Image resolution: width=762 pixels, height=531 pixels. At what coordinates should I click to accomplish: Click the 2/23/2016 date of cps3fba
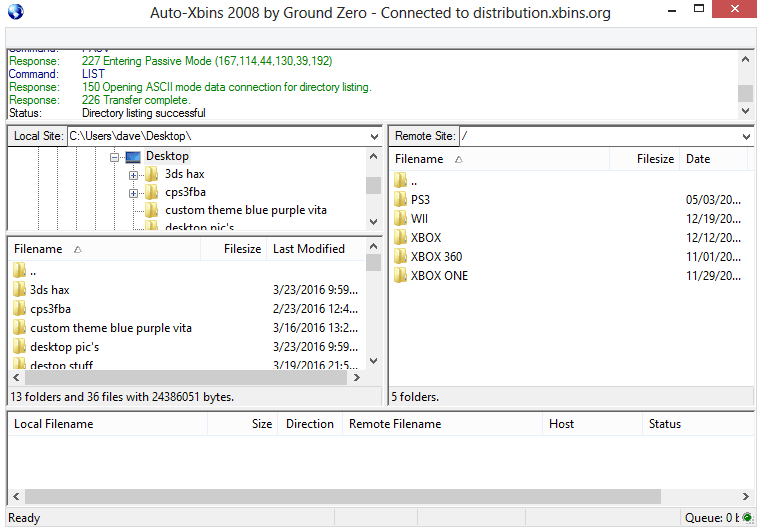(x=315, y=309)
